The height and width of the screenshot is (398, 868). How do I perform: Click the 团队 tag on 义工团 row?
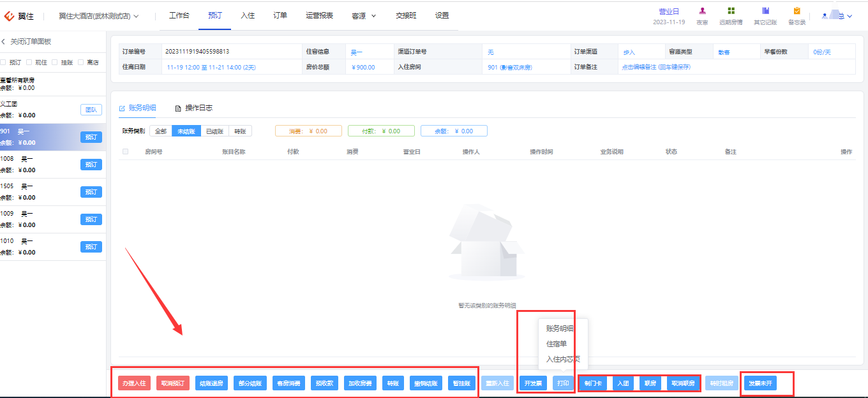(x=91, y=110)
